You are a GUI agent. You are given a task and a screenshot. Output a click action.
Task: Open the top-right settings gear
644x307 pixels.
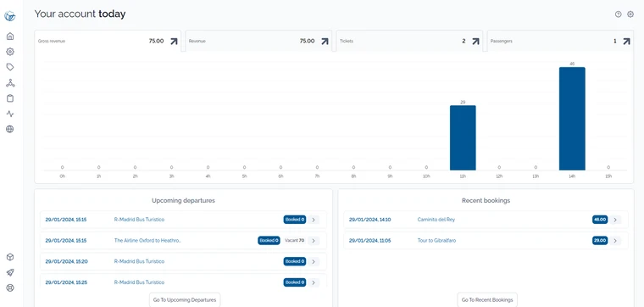(x=630, y=14)
